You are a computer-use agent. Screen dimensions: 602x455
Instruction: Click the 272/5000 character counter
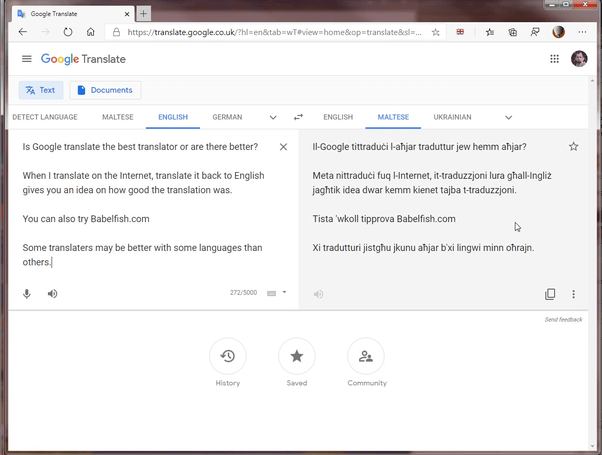tap(243, 293)
